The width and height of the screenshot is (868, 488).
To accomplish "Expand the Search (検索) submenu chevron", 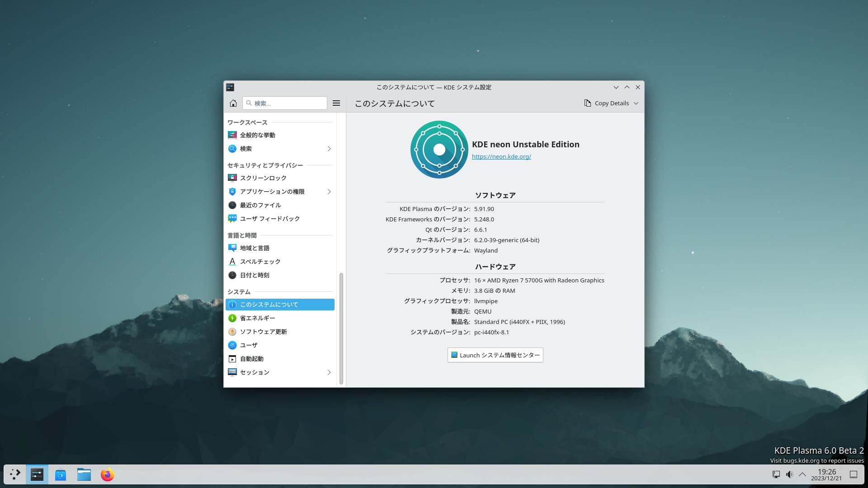I will [329, 149].
